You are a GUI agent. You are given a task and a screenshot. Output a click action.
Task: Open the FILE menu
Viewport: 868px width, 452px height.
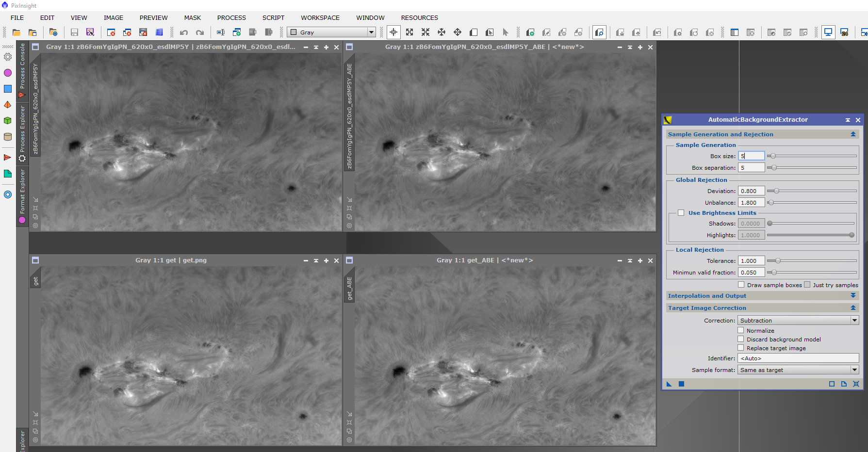[17, 17]
